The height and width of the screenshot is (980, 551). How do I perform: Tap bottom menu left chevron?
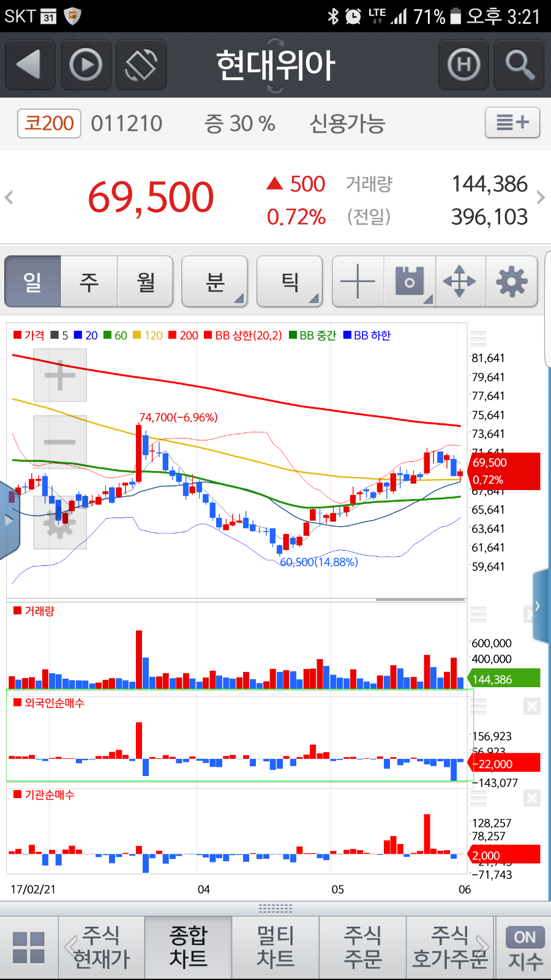(x=69, y=947)
